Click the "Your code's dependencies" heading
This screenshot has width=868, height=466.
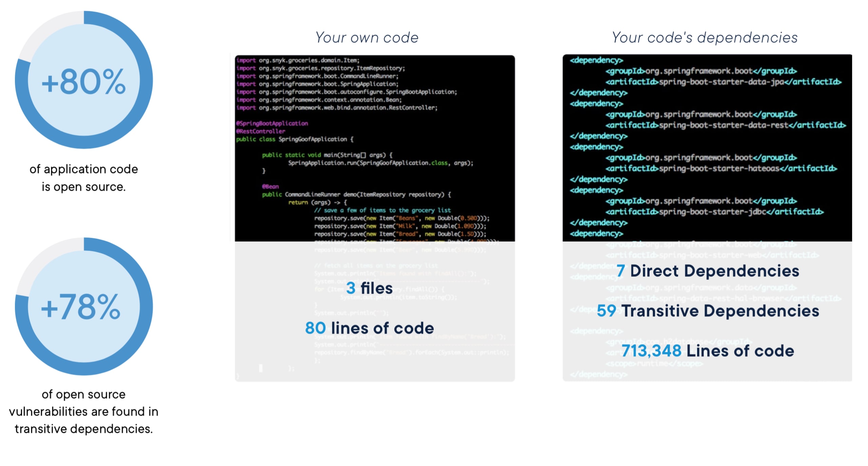click(x=705, y=37)
